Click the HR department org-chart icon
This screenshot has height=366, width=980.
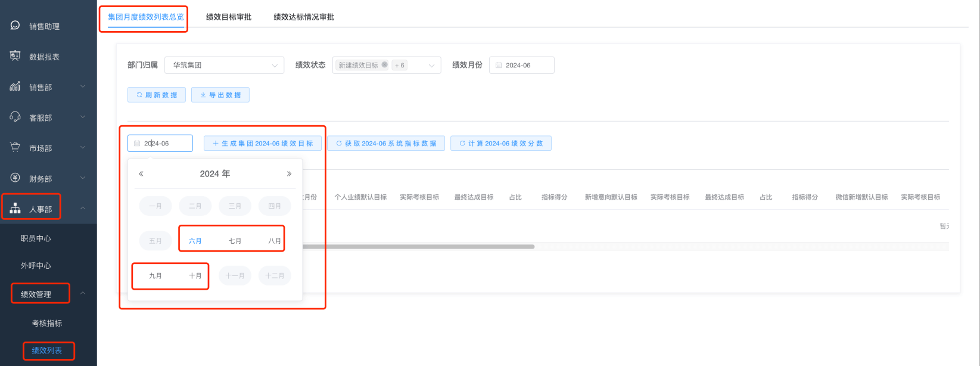click(15, 209)
